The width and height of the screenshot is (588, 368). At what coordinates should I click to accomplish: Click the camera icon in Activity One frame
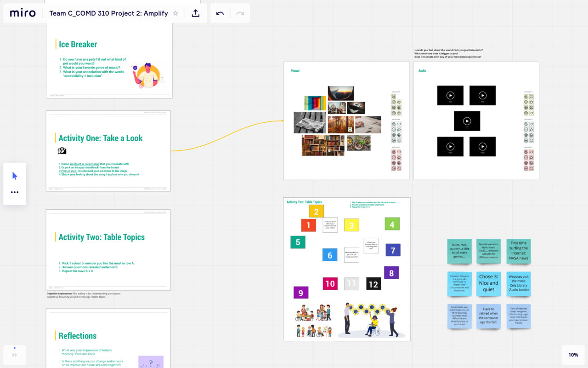62,151
